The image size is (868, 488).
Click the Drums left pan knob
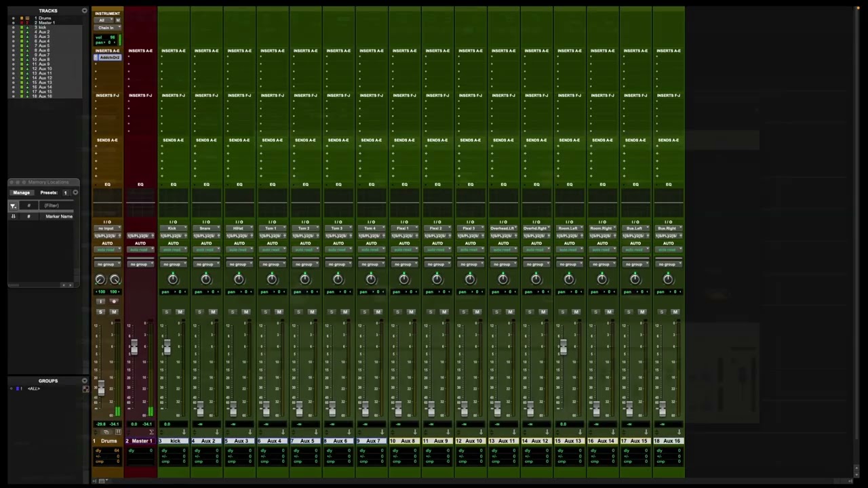pyautogui.click(x=100, y=279)
